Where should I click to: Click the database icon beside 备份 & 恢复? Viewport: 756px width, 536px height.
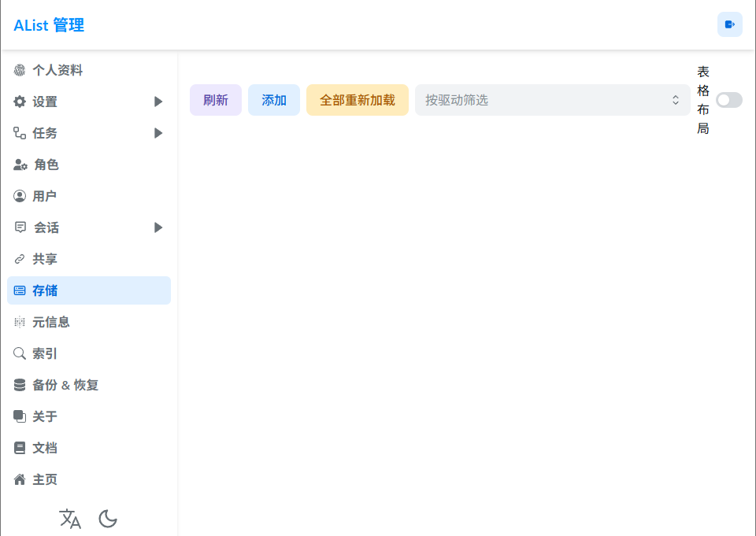[x=19, y=385]
